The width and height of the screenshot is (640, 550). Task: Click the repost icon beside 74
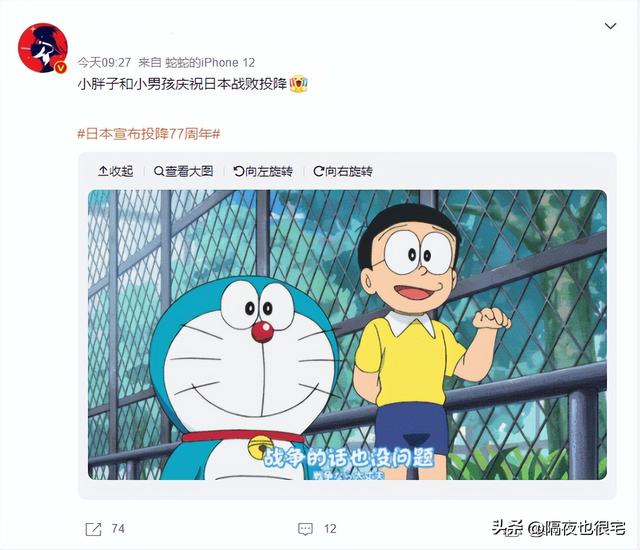pos(93,529)
